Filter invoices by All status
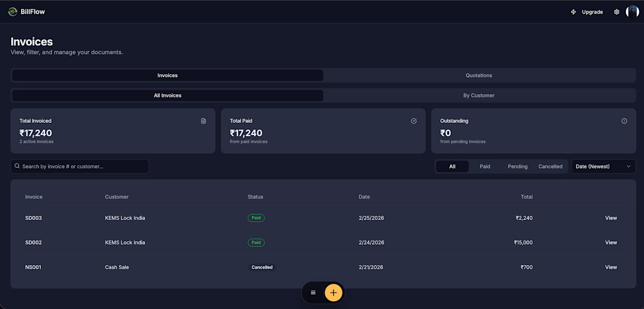The height and width of the screenshot is (309, 644). (x=452, y=167)
